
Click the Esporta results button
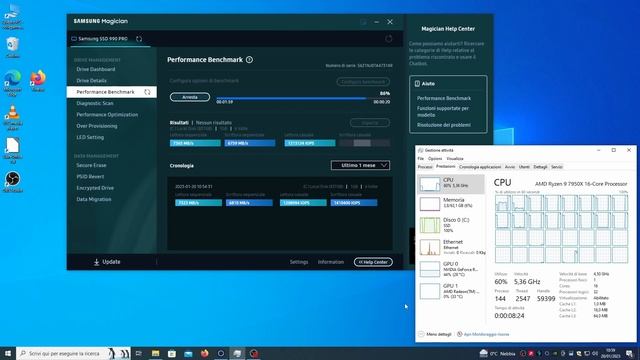(x=369, y=122)
